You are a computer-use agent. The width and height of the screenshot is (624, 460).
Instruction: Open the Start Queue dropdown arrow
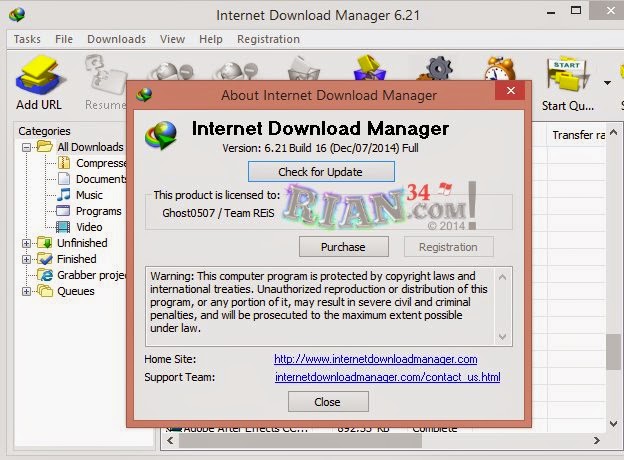tap(607, 83)
